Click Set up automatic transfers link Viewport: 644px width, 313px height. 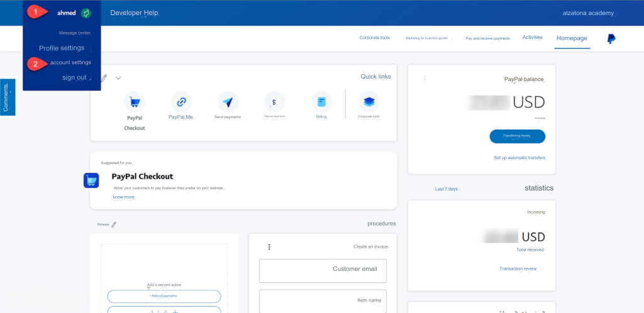[x=519, y=158]
